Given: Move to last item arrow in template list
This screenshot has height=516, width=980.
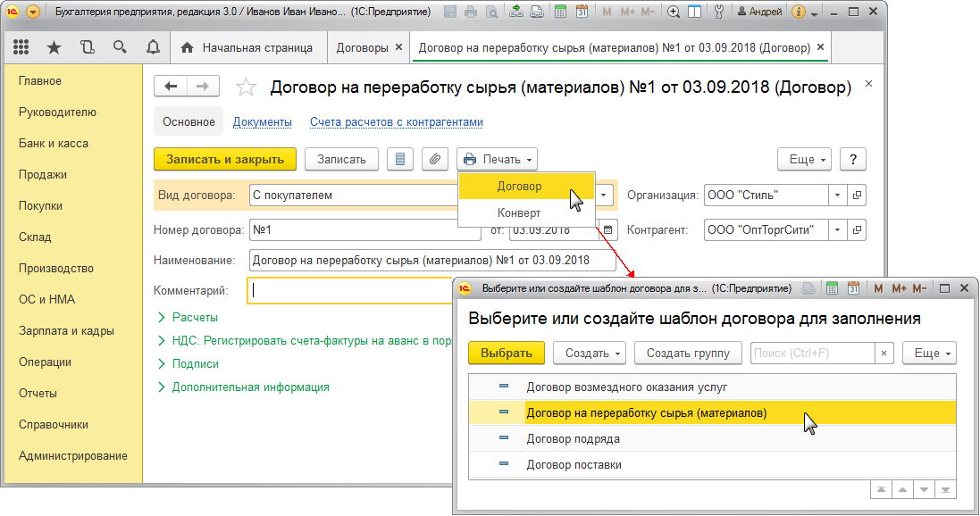Looking at the screenshot, I should tap(946, 490).
